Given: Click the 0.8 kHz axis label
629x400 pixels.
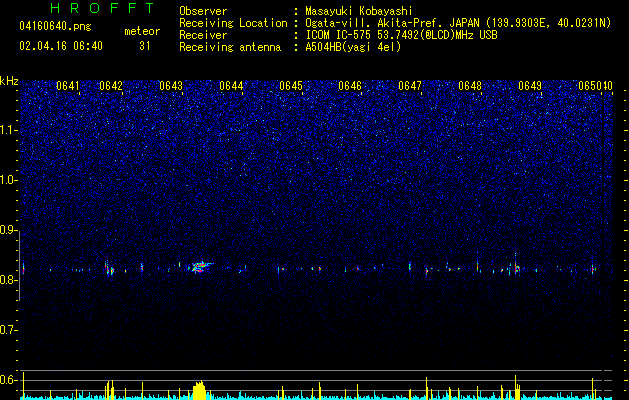Looking at the screenshot, I should pos(9,280).
